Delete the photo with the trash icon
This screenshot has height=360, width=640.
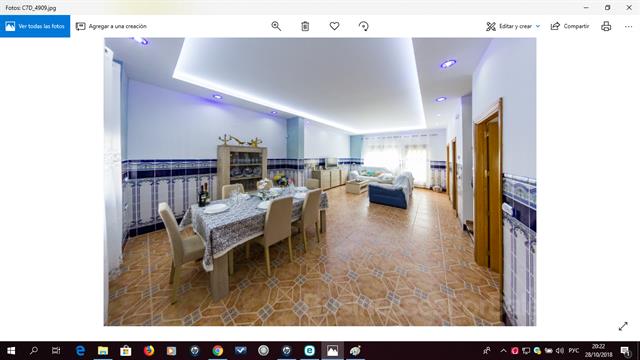click(305, 26)
